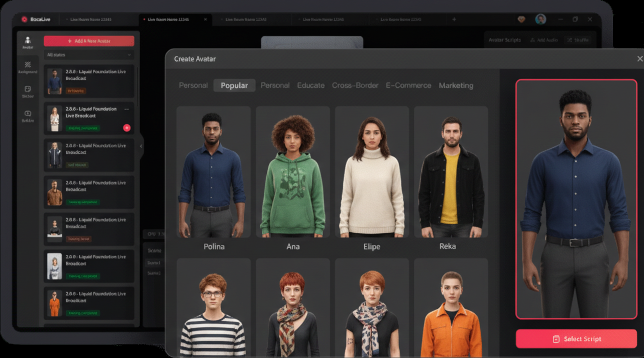Open the diamond rewards icon in the title bar
Image resolution: width=644 pixels, height=358 pixels.
click(x=521, y=19)
